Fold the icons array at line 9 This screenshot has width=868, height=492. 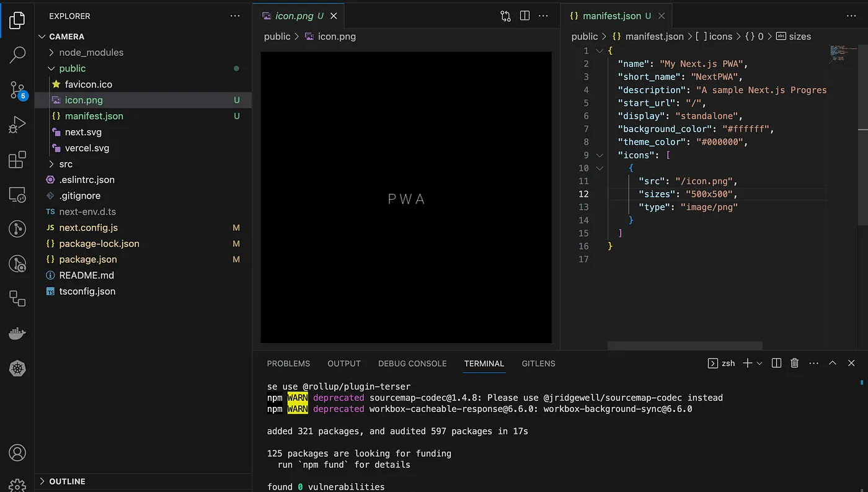[x=600, y=155]
